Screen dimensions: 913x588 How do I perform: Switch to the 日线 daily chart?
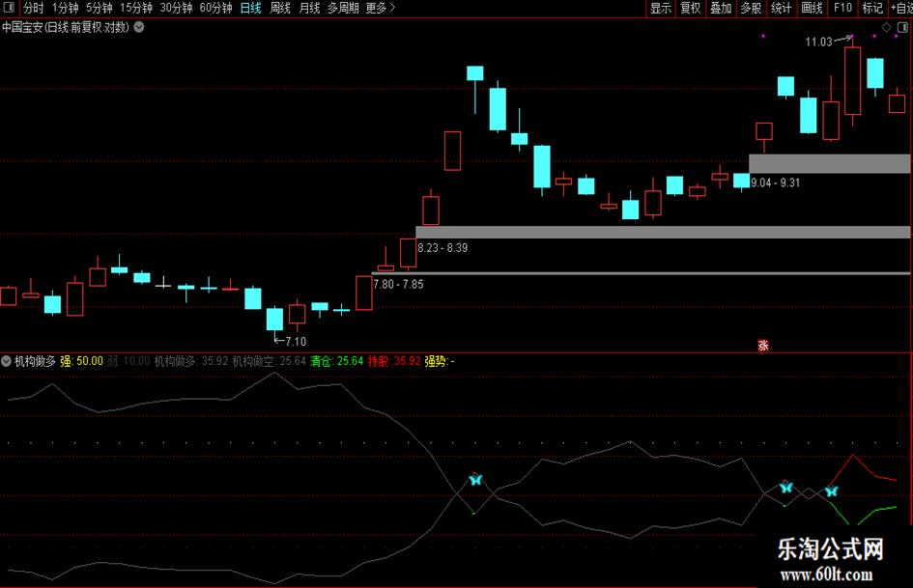[250, 8]
